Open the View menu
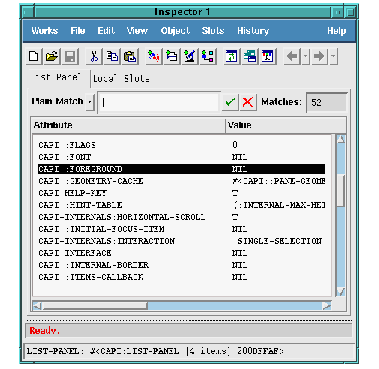This screenshot has width=379, height=369. pyautogui.click(x=137, y=31)
